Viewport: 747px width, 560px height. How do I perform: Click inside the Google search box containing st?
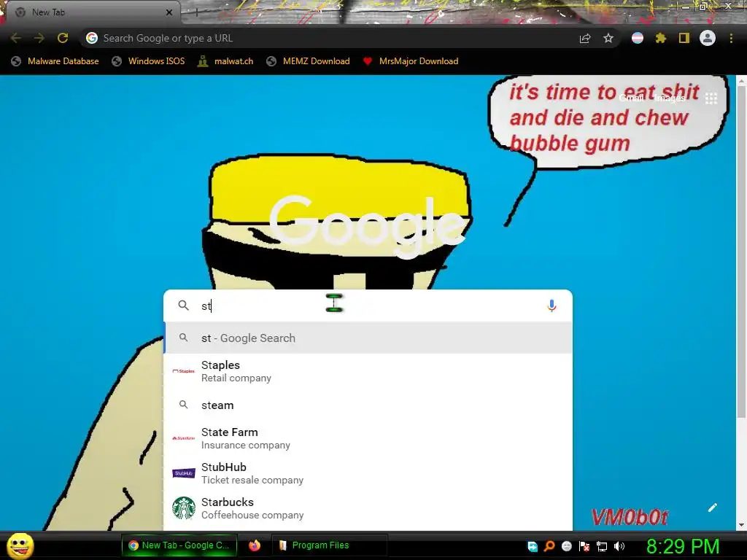click(x=367, y=306)
